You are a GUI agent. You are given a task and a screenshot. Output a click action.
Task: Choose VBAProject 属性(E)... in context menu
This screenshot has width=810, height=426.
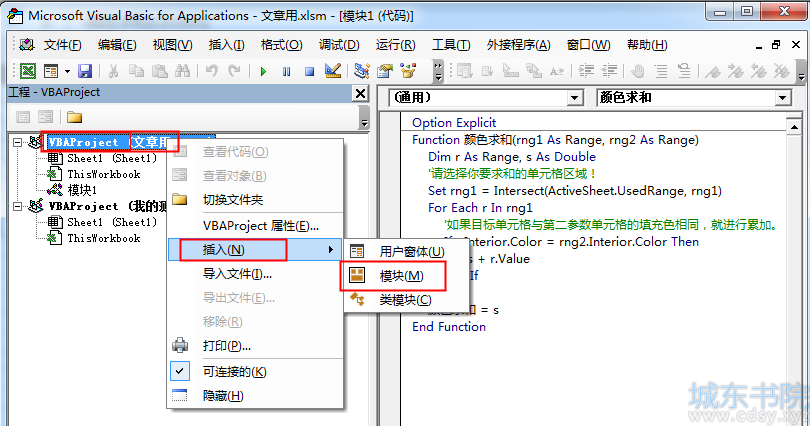256,226
